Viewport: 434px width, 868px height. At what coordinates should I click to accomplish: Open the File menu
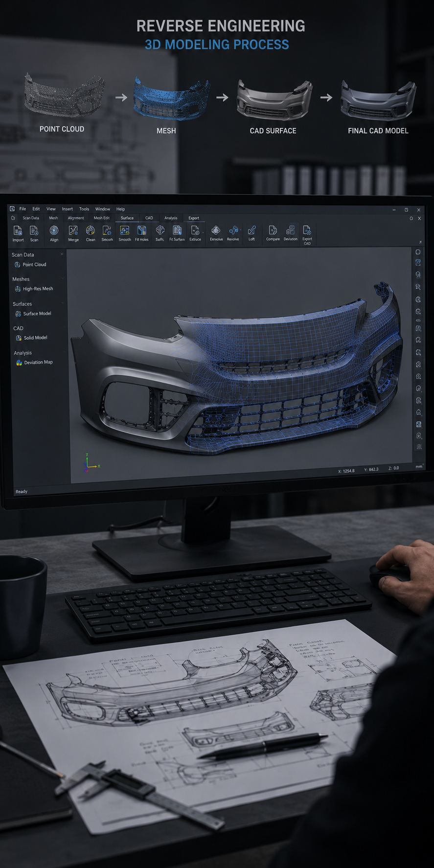pyautogui.click(x=23, y=209)
